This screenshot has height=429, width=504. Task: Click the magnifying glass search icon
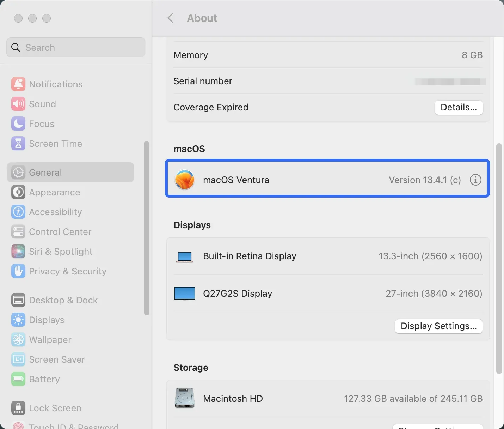pos(16,47)
